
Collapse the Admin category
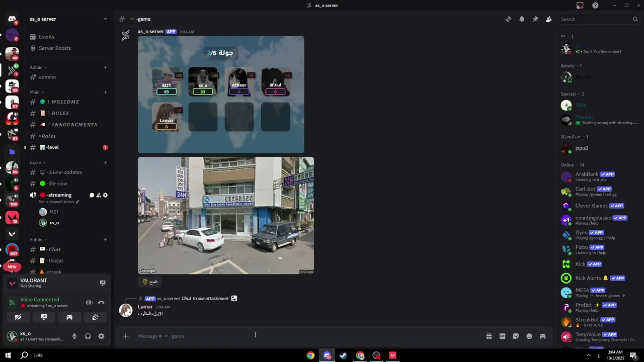pos(38,67)
